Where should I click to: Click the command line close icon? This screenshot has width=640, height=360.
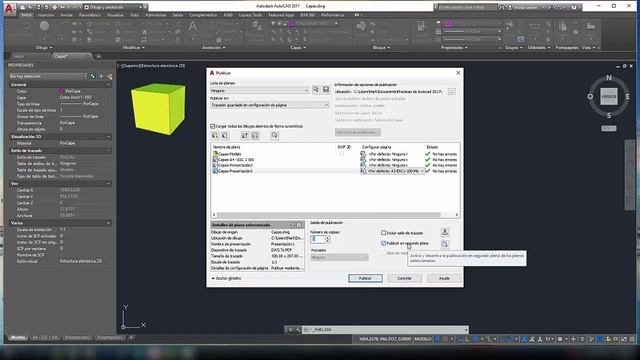coord(290,330)
